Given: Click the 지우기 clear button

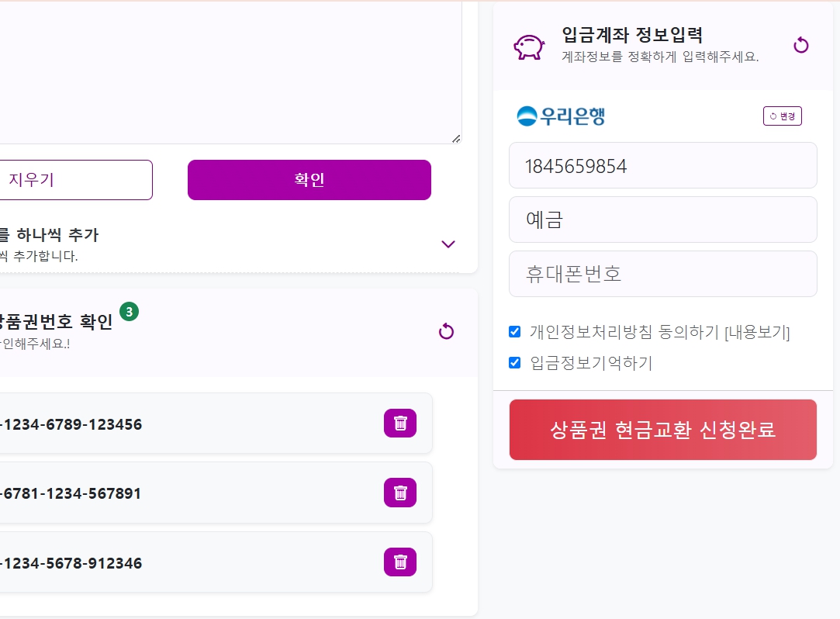Looking at the screenshot, I should tap(76, 179).
